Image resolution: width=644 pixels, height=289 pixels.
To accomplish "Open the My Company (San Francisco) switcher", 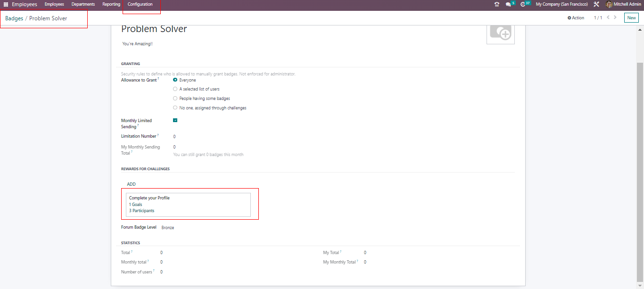I will [561, 4].
